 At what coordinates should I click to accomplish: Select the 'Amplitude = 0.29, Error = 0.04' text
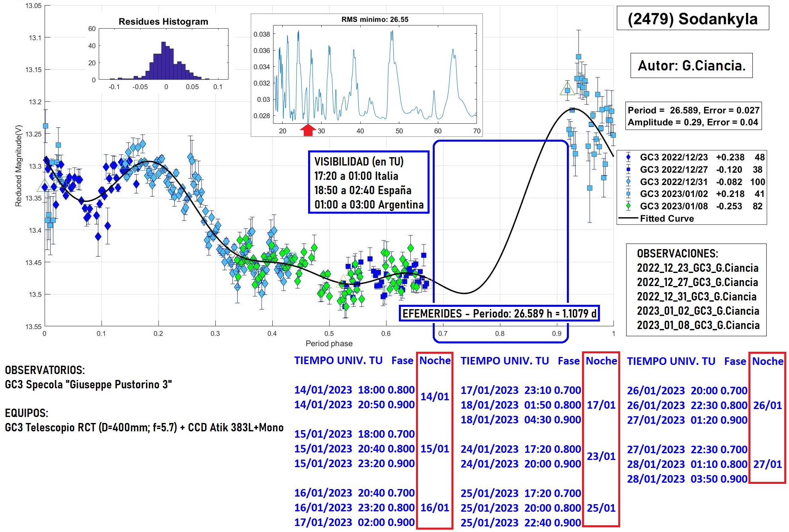point(693,122)
